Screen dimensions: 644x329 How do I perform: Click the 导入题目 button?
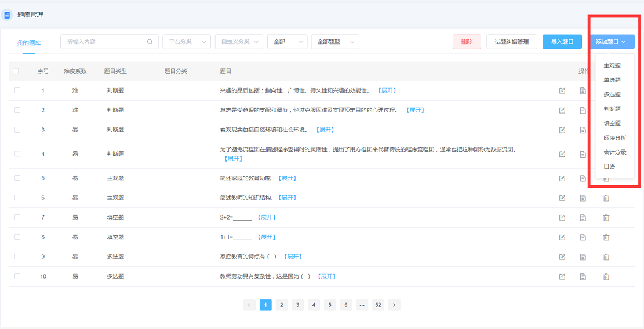pos(562,42)
